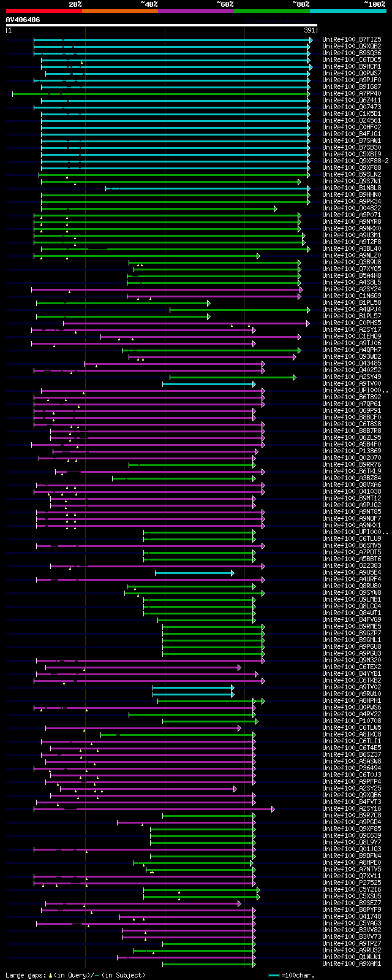Select the UniRef100_B4FJG1 hit label

352,134
